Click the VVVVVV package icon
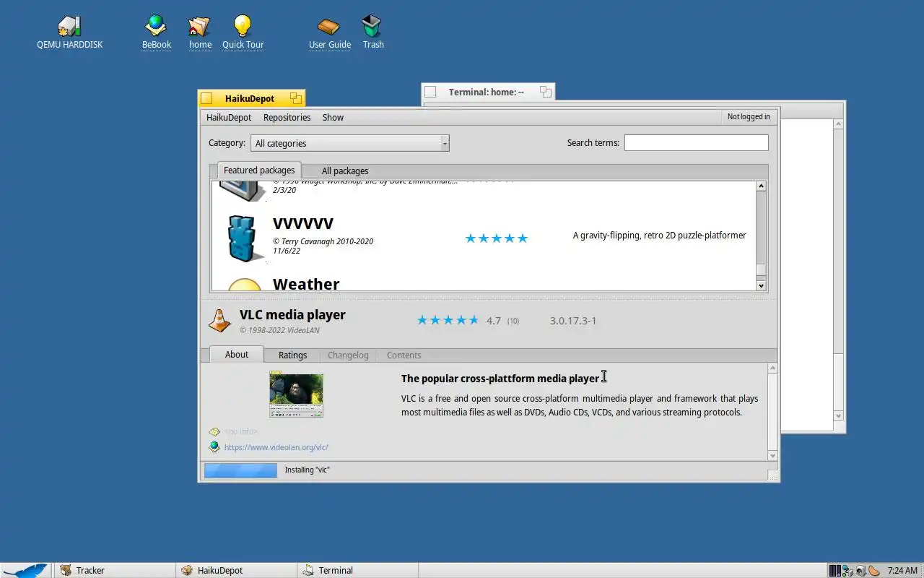Viewport: 924px width, 578px height. tap(242, 238)
